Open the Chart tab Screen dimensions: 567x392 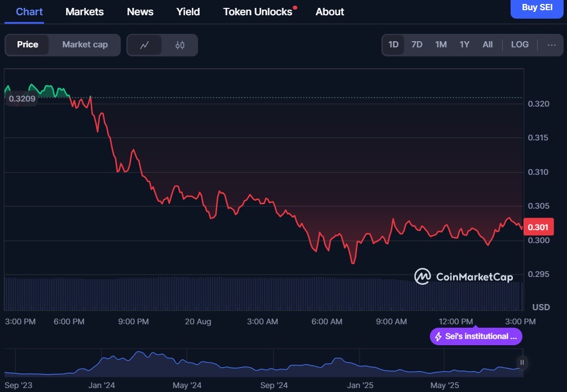coord(29,12)
